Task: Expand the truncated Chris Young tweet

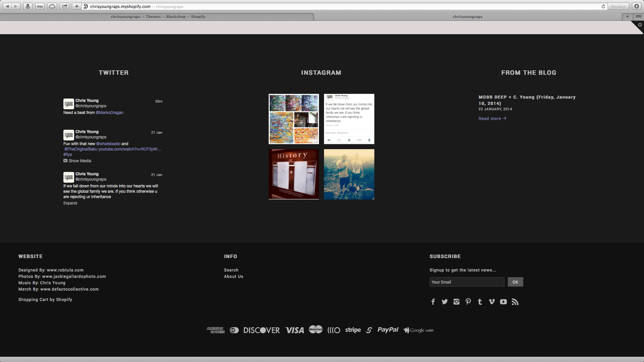Action: [x=70, y=203]
